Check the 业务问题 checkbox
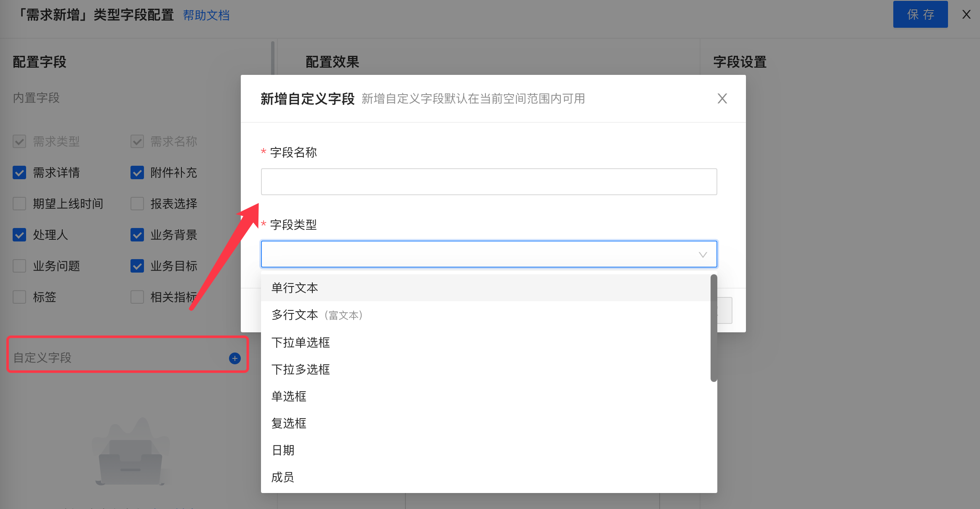Image resolution: width=980 pixels, height=509 pixels. coord(19,266)
